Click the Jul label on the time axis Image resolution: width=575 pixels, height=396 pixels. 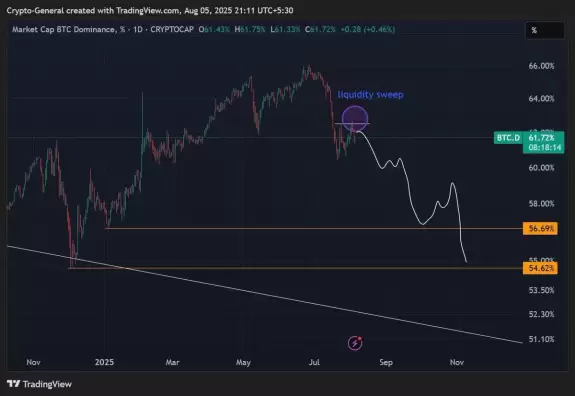point(314,362)
